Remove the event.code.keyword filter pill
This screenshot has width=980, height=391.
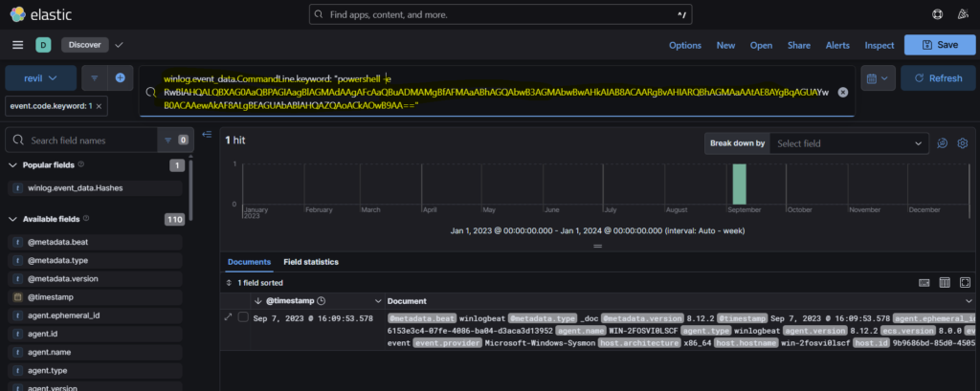100,107
